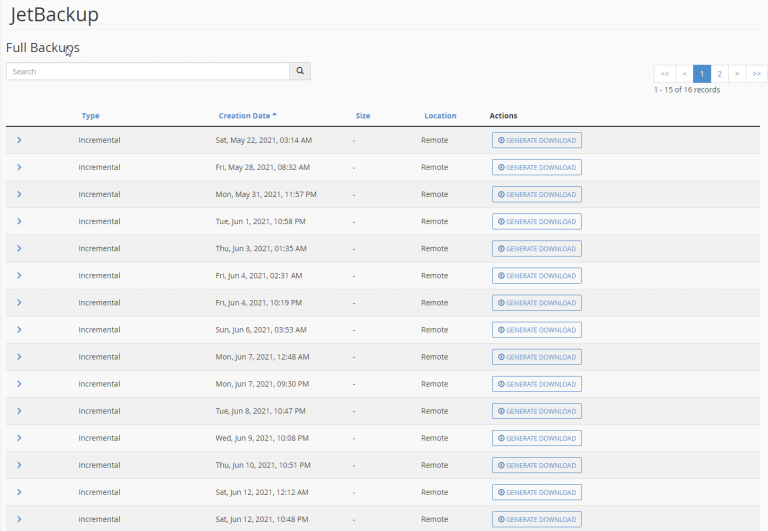Generate download for Jun 1, 2021 backup

point(536,221)
